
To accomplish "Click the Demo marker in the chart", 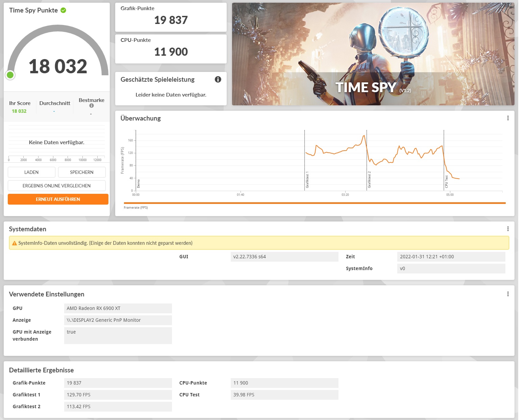I will coord(138,184).
